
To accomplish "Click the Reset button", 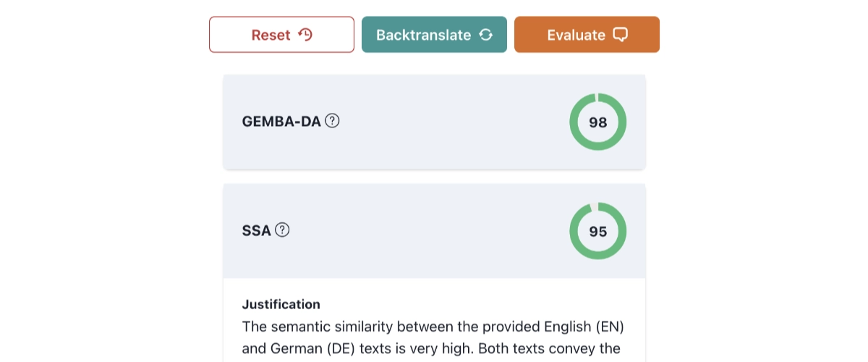I will click(x=281, y=35).
